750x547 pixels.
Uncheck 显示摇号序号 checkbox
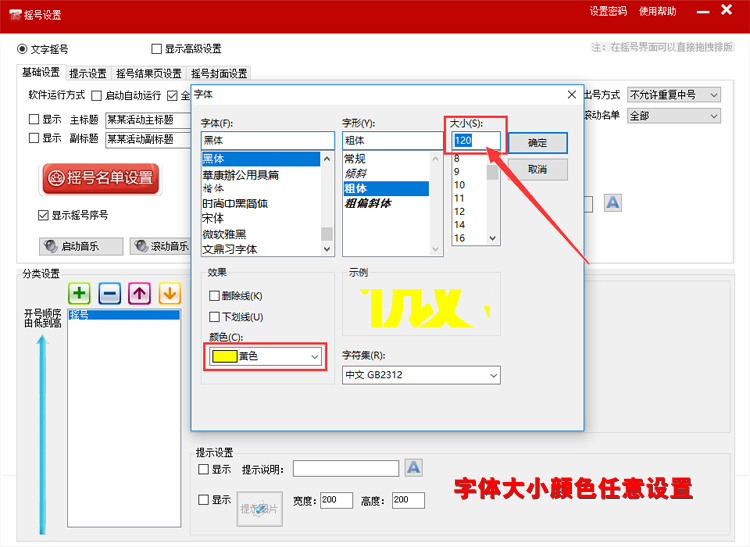point(43,215)
